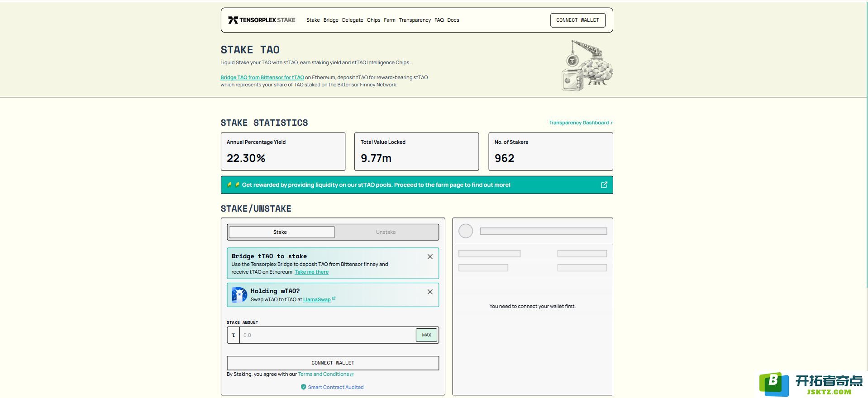Click the Tensorplex Stake logo
The height and width of the screenshot is (398, 868).
[262, 20]
